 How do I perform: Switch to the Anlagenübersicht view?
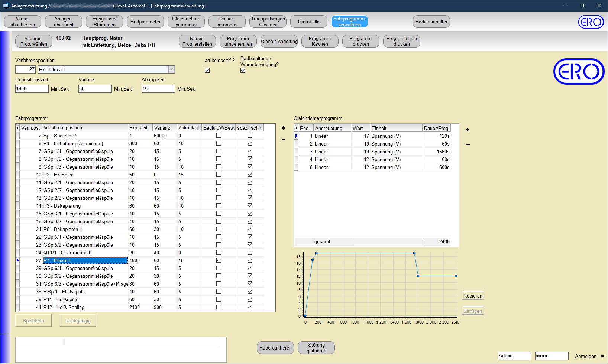pyautogui.click(x=63, y=22)
